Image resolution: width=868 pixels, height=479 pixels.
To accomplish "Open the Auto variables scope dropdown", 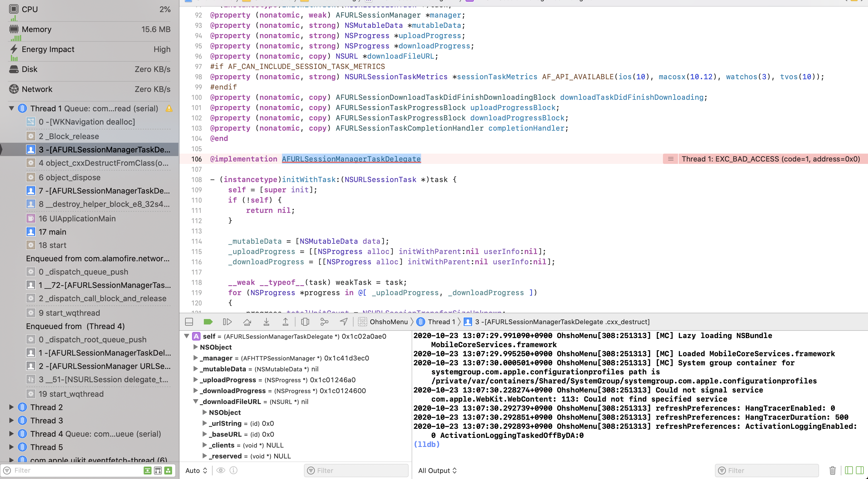I will [197, 470].
